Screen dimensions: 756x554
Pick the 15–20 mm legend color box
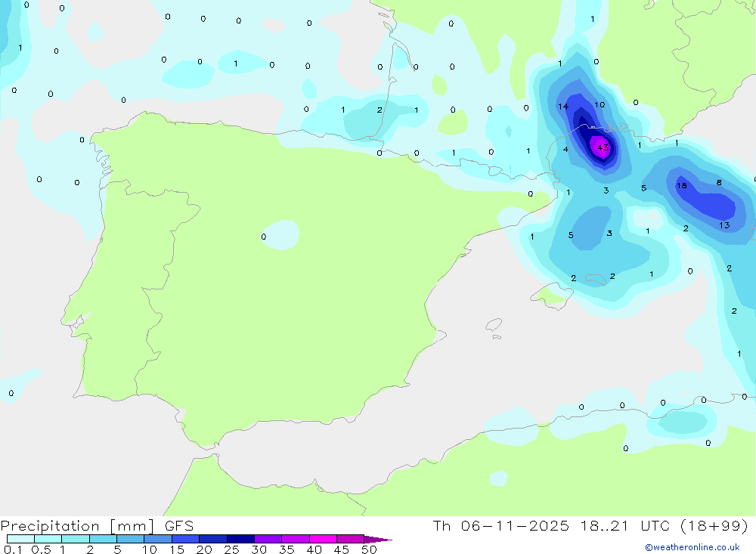tap(186, 539)
